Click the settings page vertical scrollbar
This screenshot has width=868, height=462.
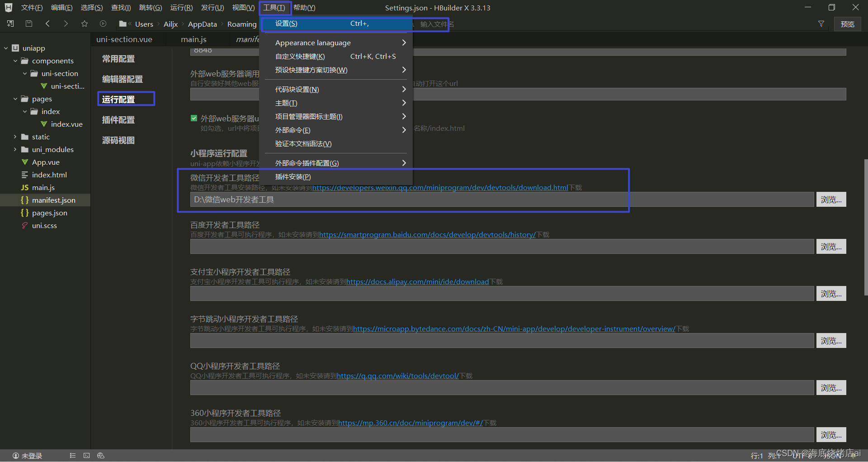(865, 227)
